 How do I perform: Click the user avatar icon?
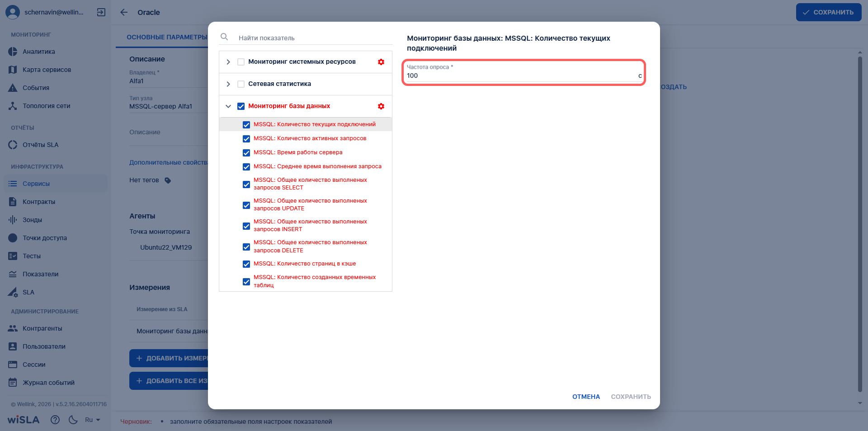coord(13,12)
